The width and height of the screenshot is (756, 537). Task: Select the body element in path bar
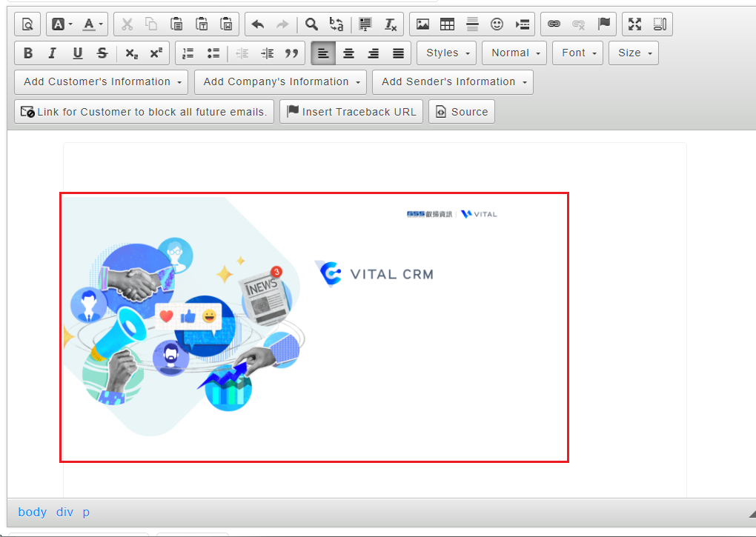pyautogui.click(x=33, y=512)
